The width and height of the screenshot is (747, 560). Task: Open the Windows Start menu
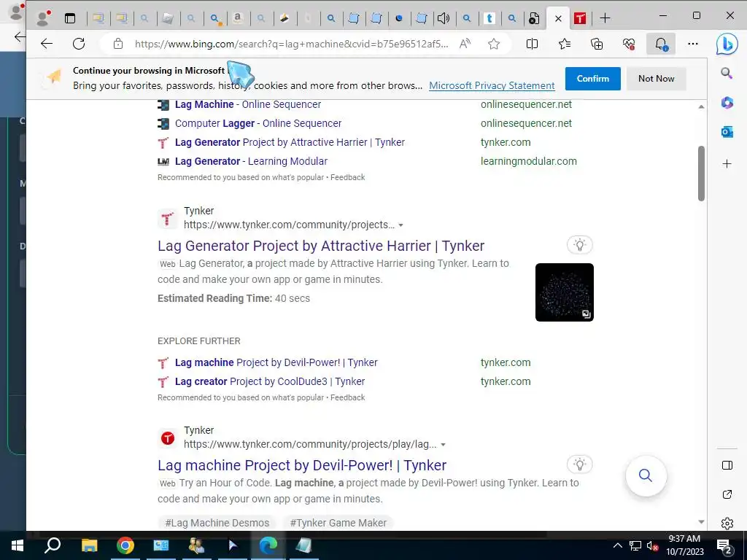pos(18,545)
